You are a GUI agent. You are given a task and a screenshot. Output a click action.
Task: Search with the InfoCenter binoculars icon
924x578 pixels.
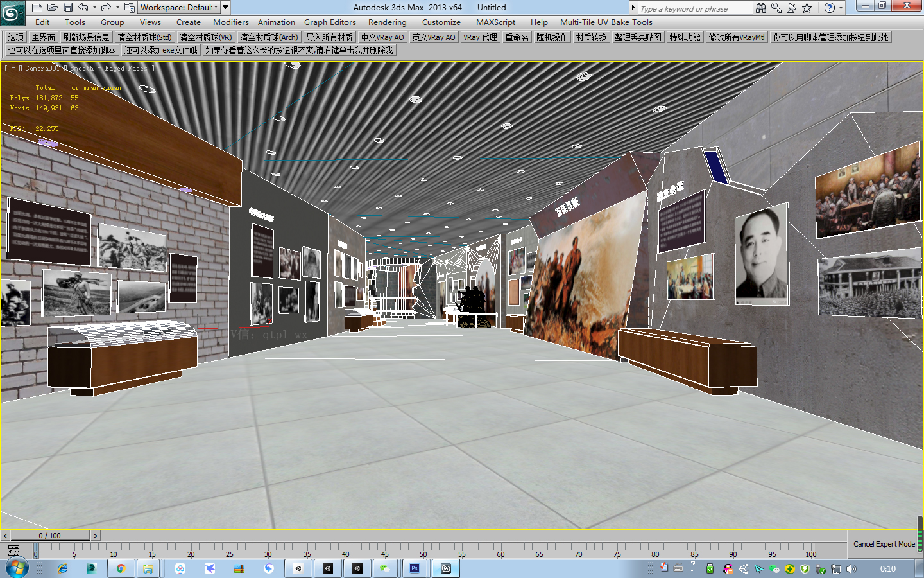(762, 8)
